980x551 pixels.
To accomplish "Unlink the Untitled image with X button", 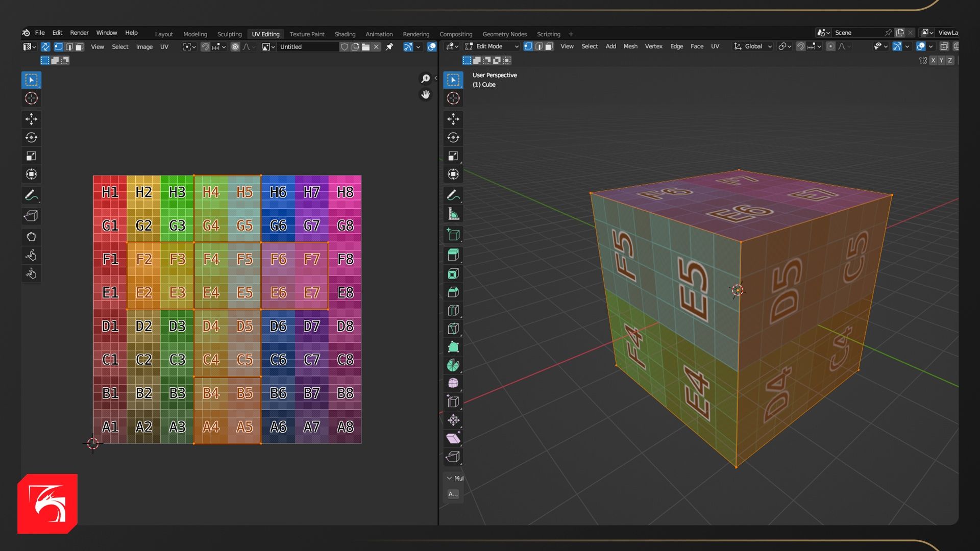I will coord(376,46).
